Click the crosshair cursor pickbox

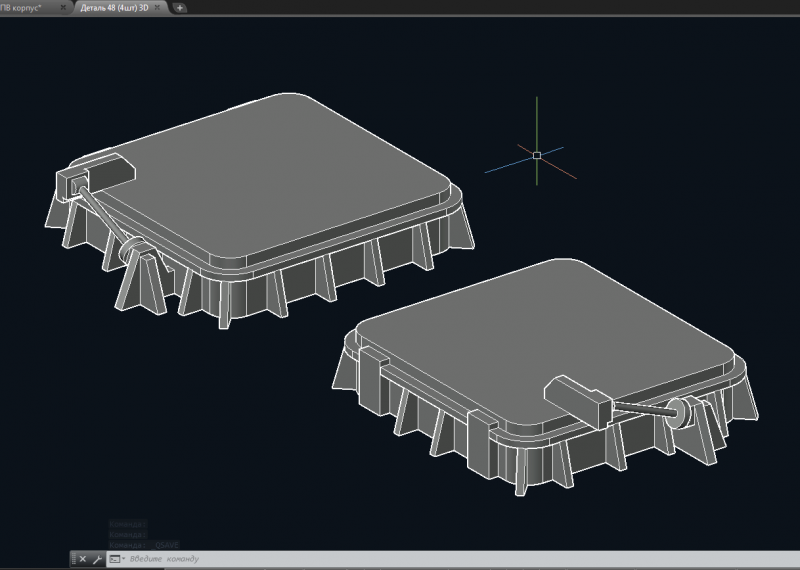[x=537, y=155]
